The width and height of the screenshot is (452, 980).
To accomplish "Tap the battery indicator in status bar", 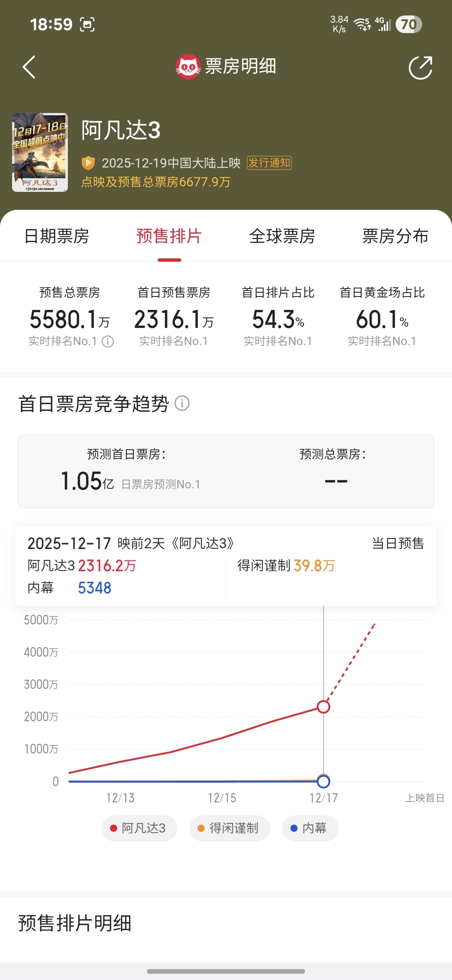I will (x=409, y=24).
